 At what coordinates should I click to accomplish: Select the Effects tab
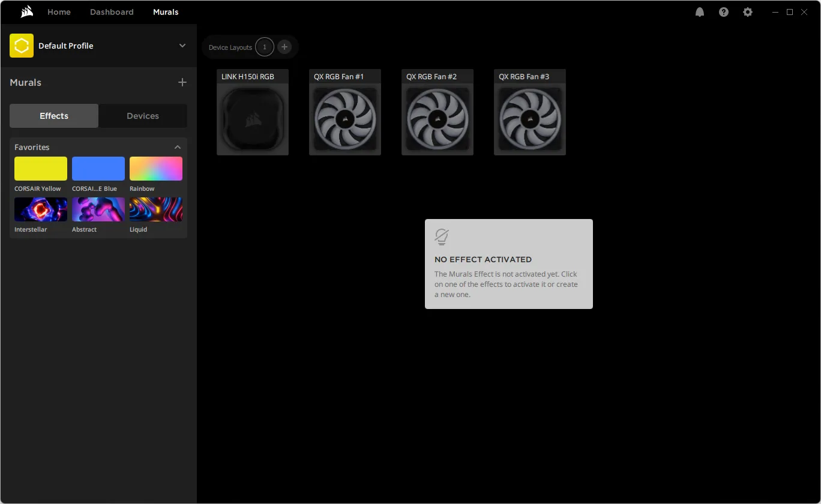tap(54, 116)
